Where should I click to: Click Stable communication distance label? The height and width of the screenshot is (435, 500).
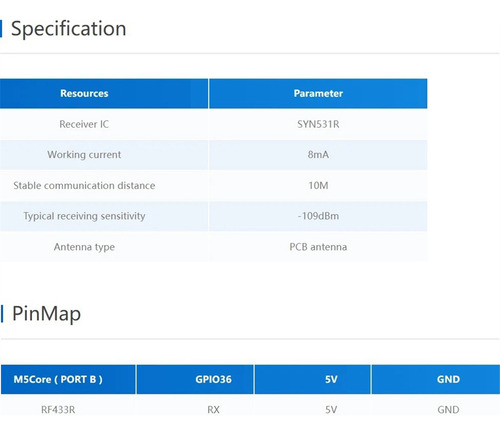84,185
